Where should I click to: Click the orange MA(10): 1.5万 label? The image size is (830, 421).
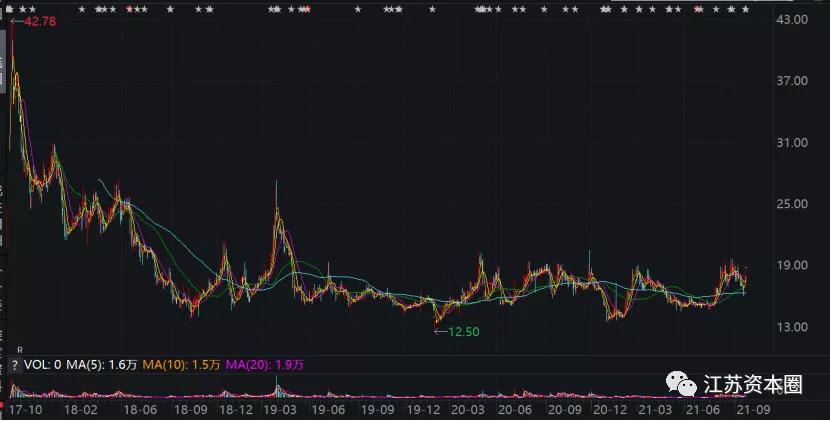181,365
